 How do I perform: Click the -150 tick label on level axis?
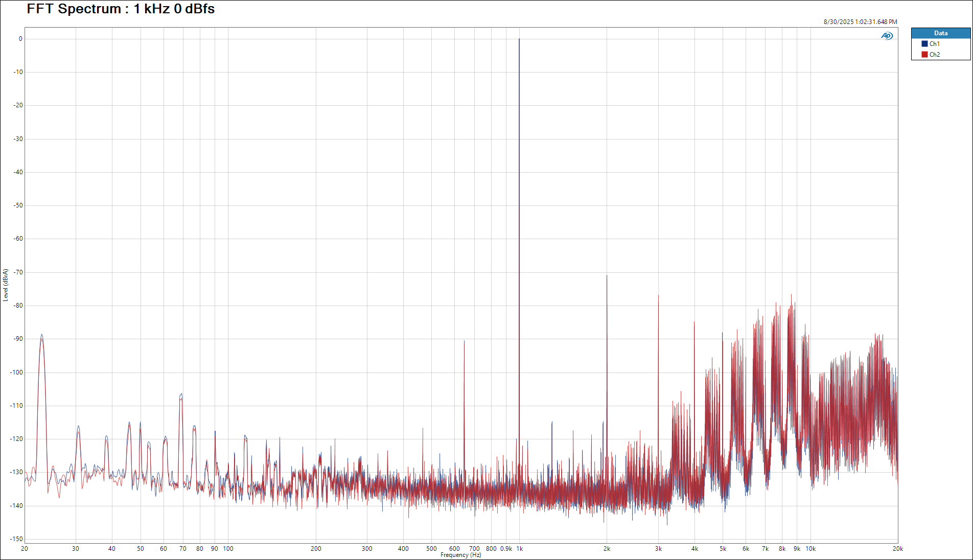[x=16, y=539]
